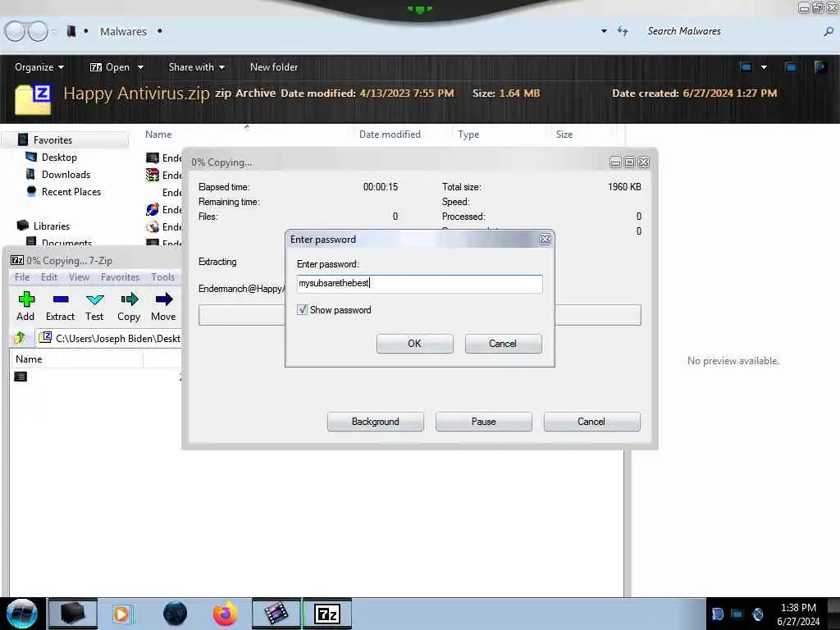Open the Organize dropdown
Screen dimensions: 840x630
point(39,67)
